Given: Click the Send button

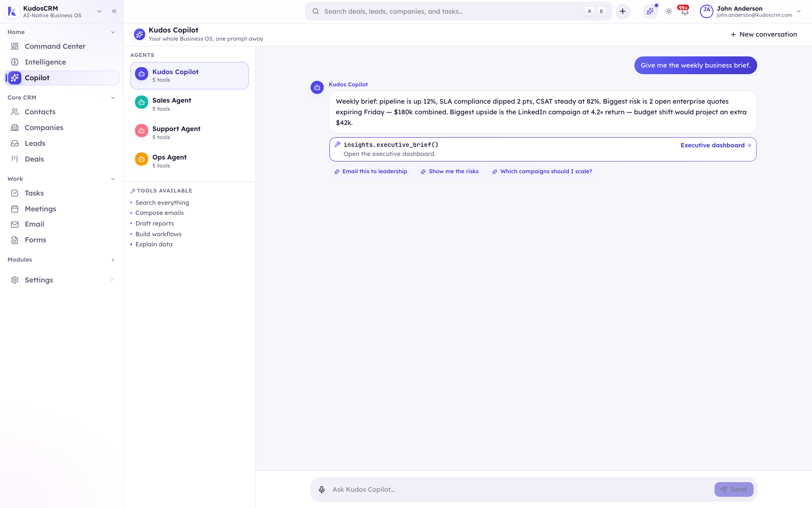Looking at the screenshot, I should (734, 489).
